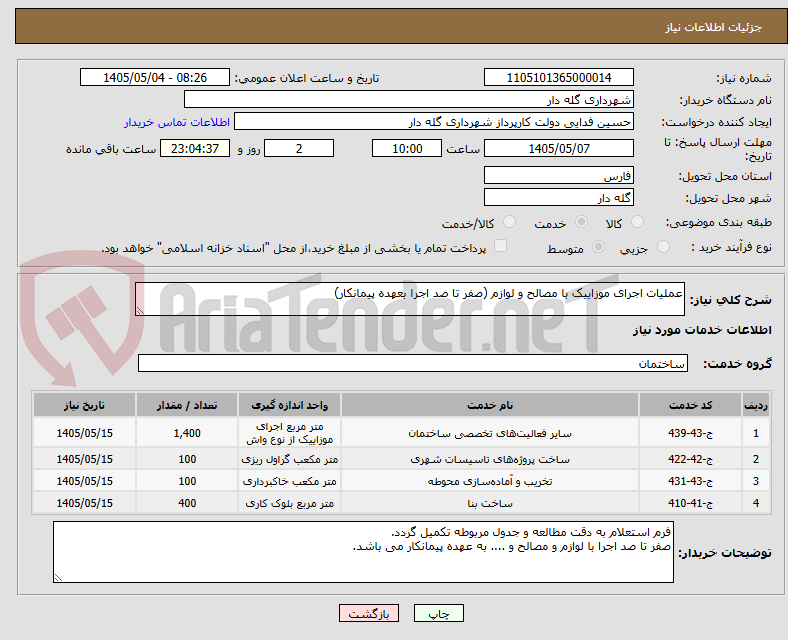Screen dimensions: 788x640
Task: Click the واحد اندازه گیری column header
Action: tap(289, 405)
